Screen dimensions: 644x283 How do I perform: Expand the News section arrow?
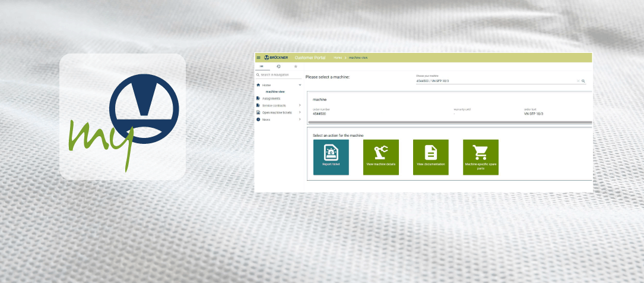(300, 120)
